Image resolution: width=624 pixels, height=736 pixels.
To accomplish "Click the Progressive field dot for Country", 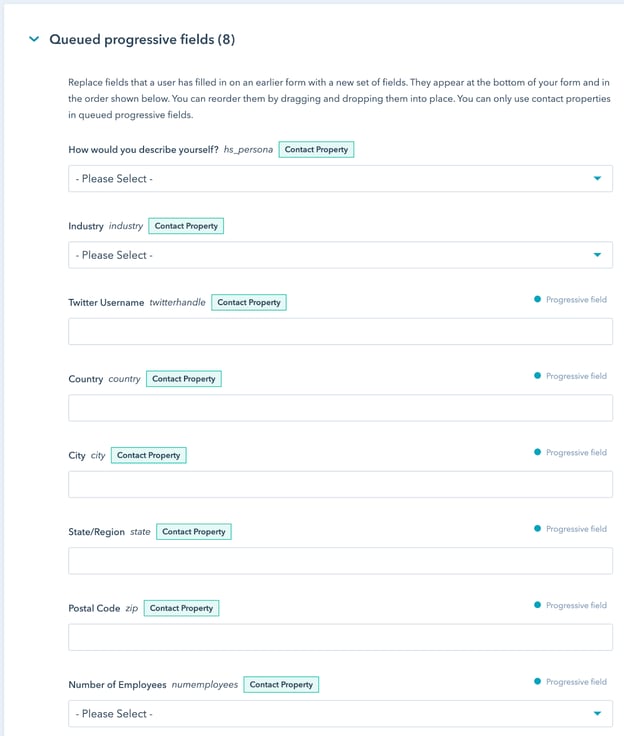I will [x=537, y=376].
